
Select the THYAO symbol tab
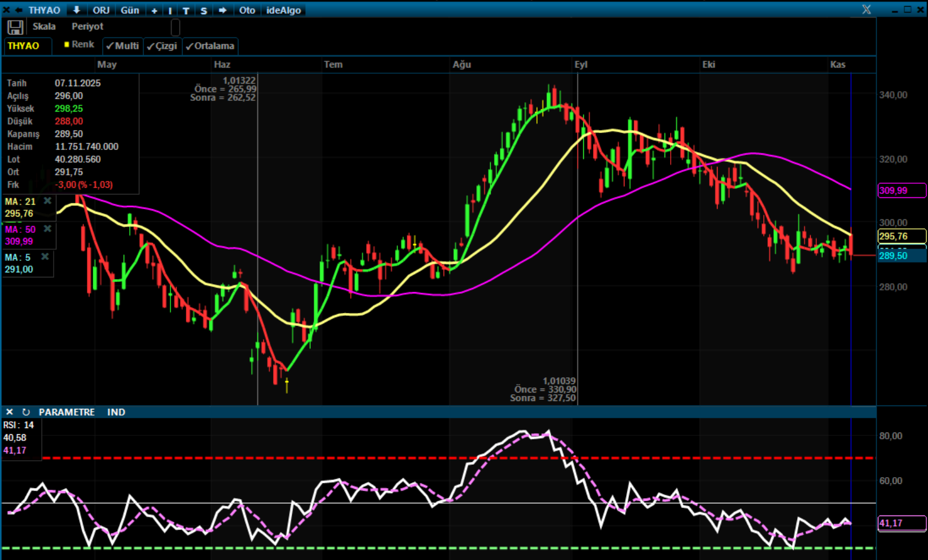pos(24,46)
